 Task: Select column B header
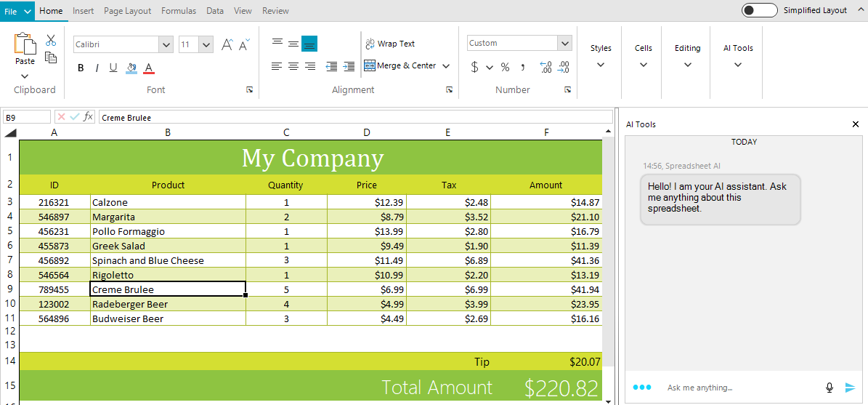pos(168,132)
